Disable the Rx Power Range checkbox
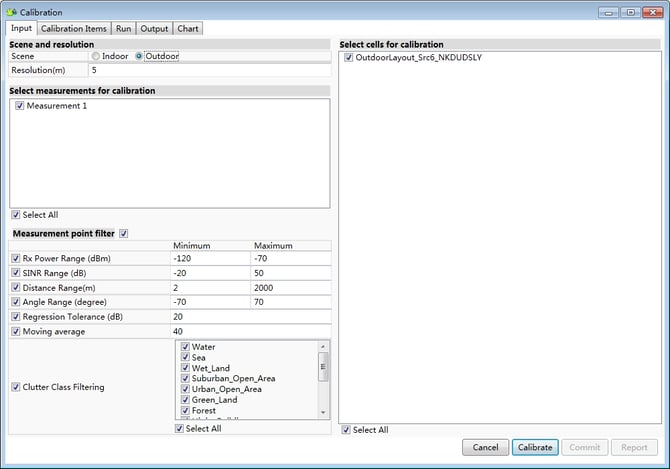This screenshot has width=670, height=469. 15,259
